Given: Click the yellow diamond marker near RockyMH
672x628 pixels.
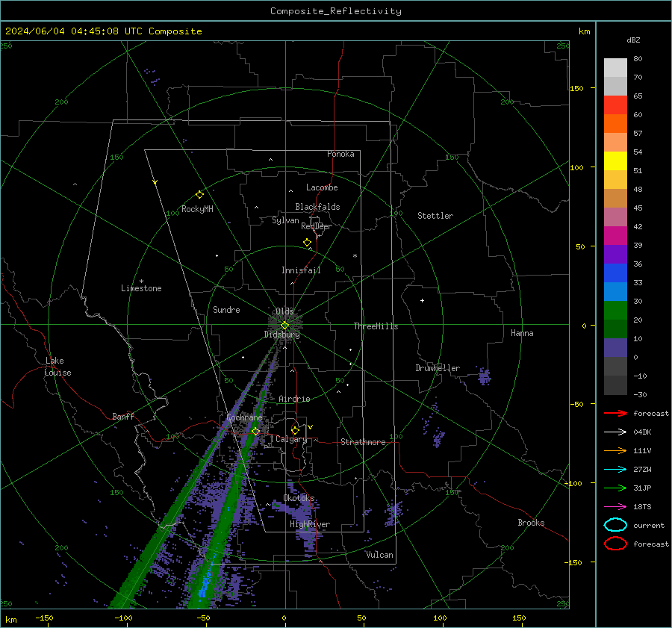Looking at the screenshot, I should click(199, 195).
